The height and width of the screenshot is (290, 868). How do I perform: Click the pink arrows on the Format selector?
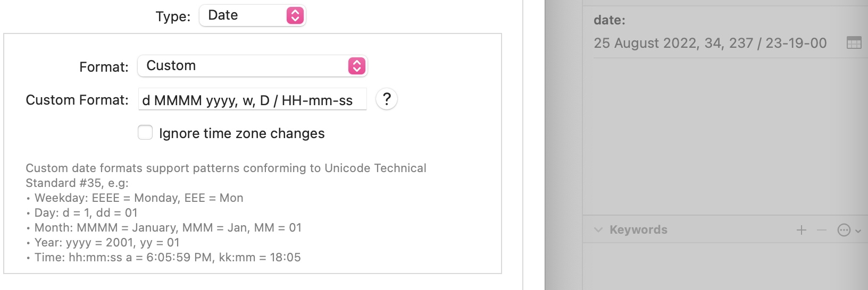pos(357,66)
